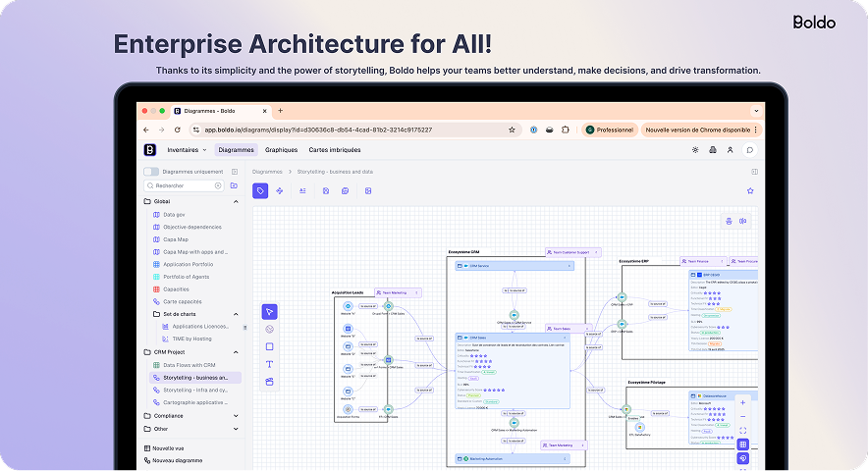This screenshot has height=471, width=868.
Task: Open the Inventaires dropdown menu
Action: tap(187, 150)
